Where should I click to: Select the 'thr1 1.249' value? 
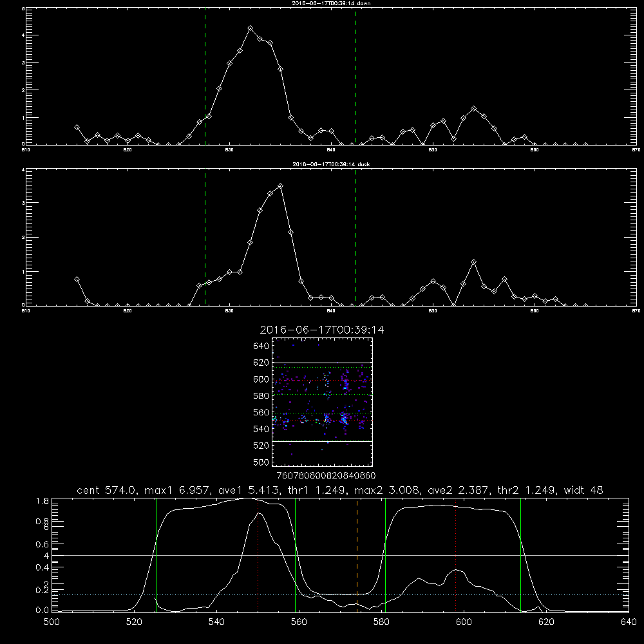click(316, 490)
